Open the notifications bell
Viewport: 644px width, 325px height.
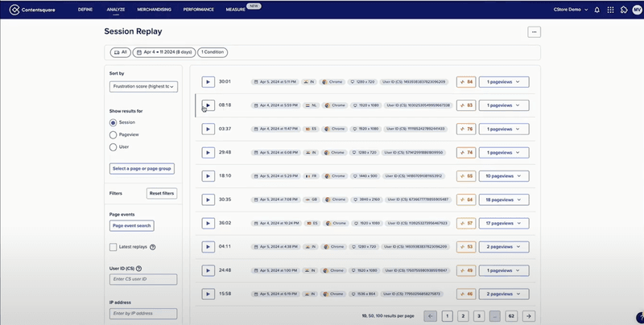pyautogui.click(x=597, y=10)
